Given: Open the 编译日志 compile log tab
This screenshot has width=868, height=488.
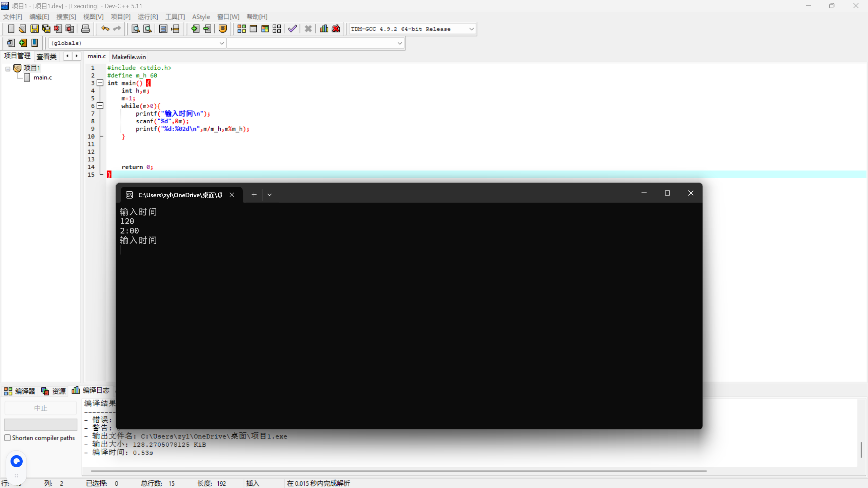Looking at the screenshot, I should [91, 391].
